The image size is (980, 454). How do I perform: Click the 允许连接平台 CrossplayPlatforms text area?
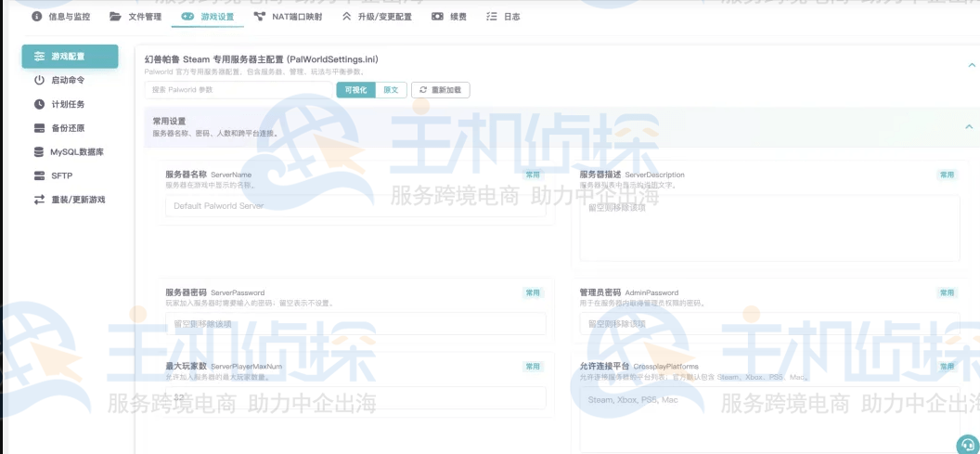(x=770, y=420)
